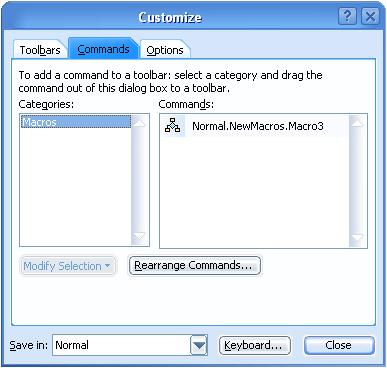Select Normal.NewMacros.Macro3 command text
The width and height of the screenshot is (387, 368).
(258, 126)
